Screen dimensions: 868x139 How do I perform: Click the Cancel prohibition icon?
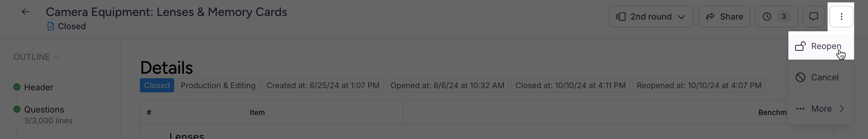click(800, 77)
